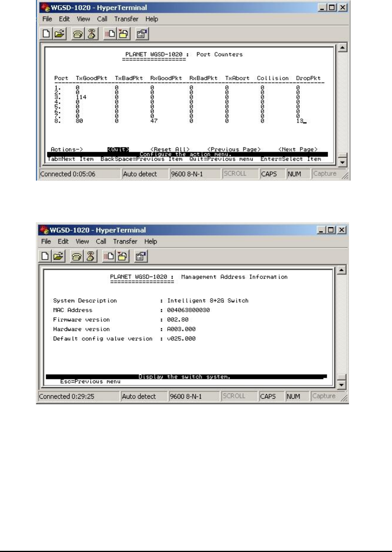Open Transfer menu in Port Counters window
The image size is (392, 552).
click(x=126, y=19)
